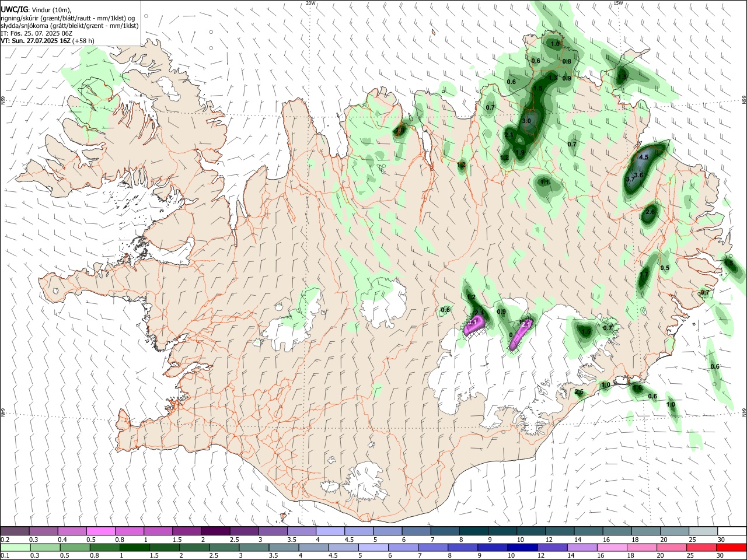Click the 'VT: Sun. 27.07.2025 16Z' valid time
This screenshot has height=560, width=747.
coord(36,41)
